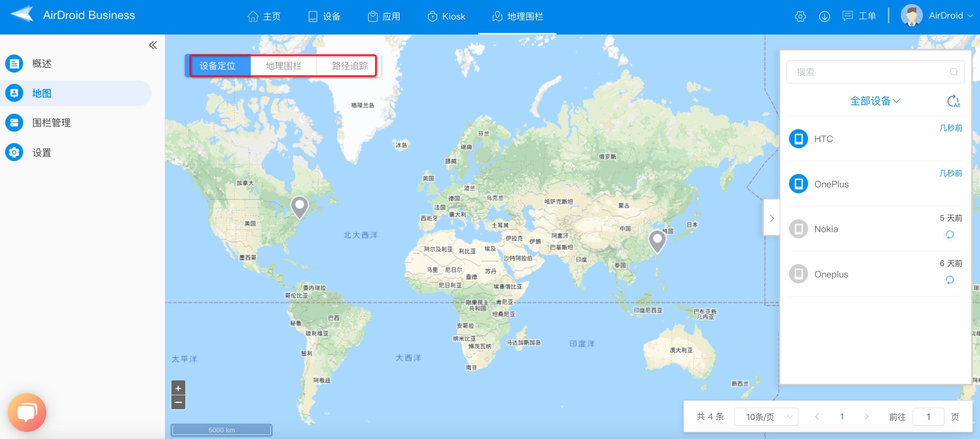Focus the 搜索 device search field

tap(875, 72)
